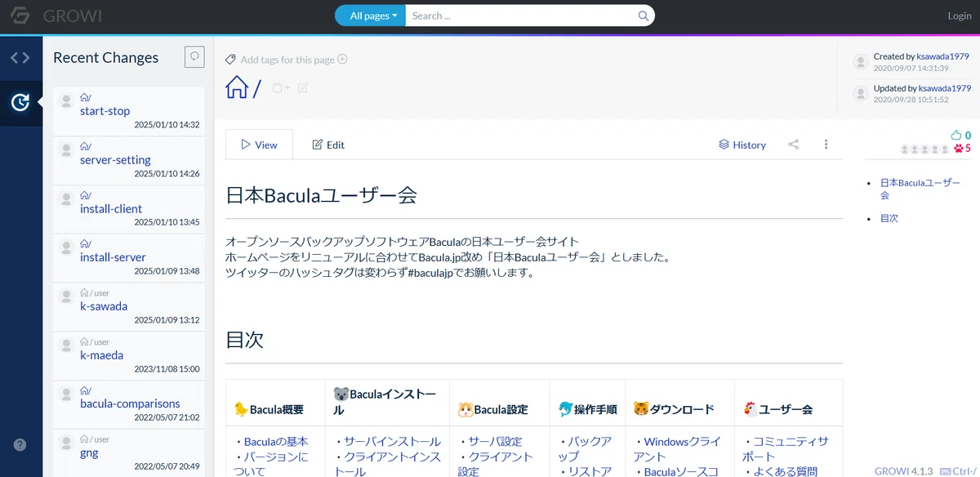Viewport: 980px width, 477px height.
Task: Click the help question mark icon
Action: pyautogui.click(x=20, y=445)
